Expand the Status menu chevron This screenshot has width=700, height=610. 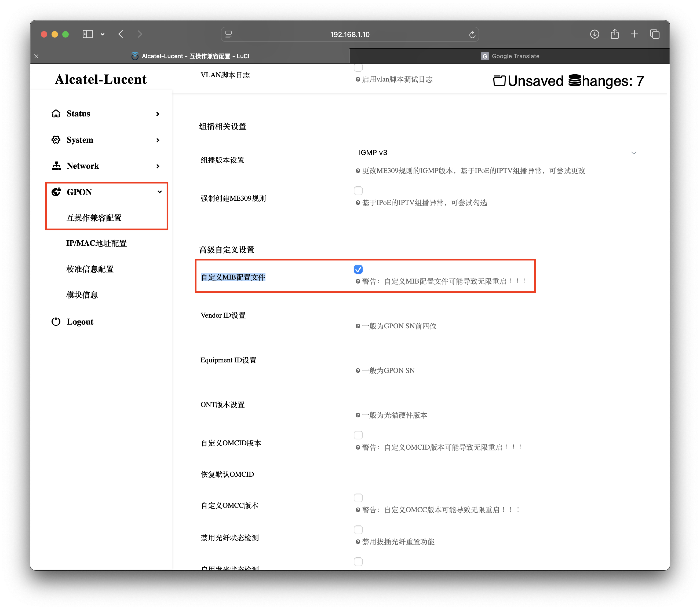(158, 114)
